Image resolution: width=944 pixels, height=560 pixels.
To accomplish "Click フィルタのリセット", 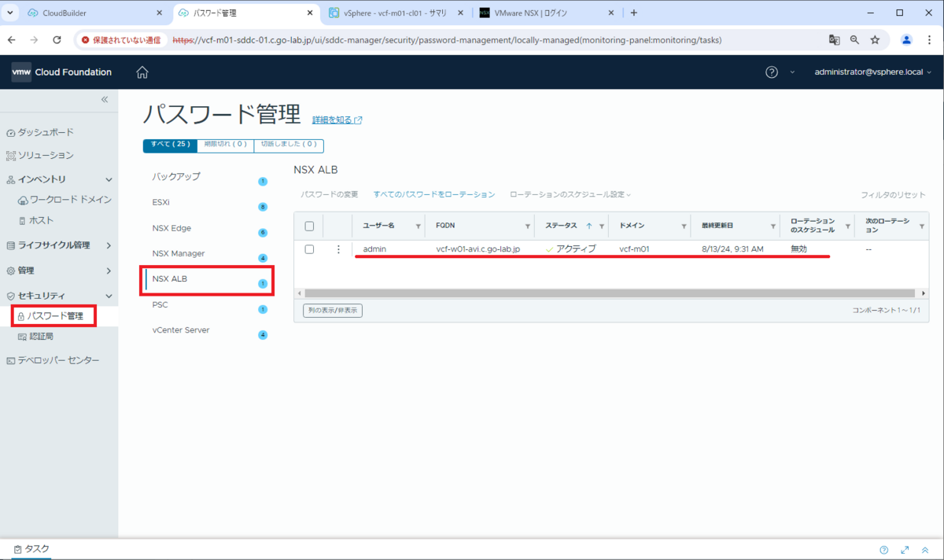I will coord(893,195).
